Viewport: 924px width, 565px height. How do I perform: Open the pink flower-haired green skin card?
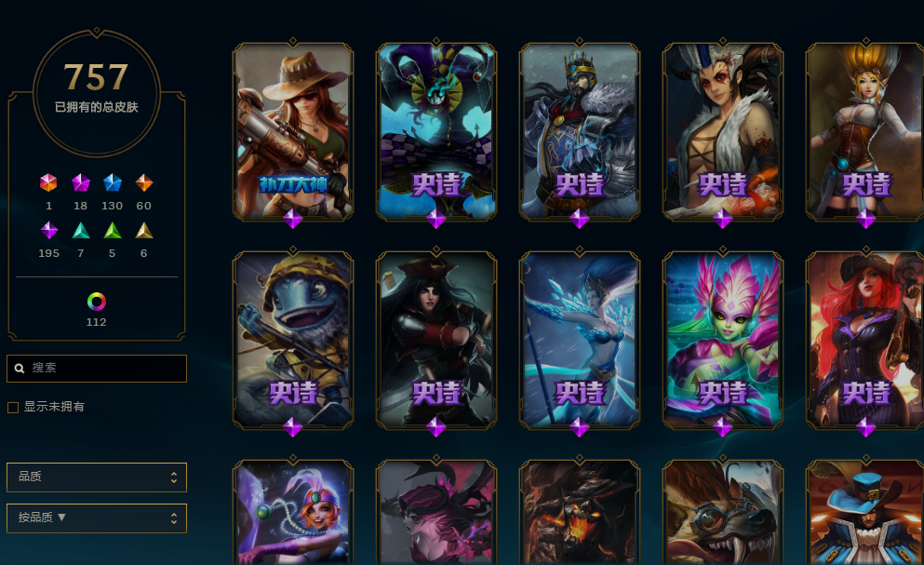pyautogui.click(x=722, y=341)
